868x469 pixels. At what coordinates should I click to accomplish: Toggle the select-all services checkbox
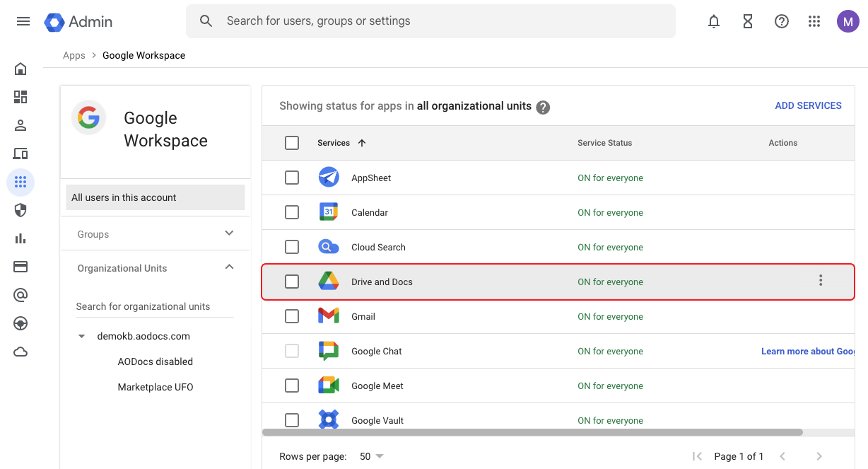[292, 143]
